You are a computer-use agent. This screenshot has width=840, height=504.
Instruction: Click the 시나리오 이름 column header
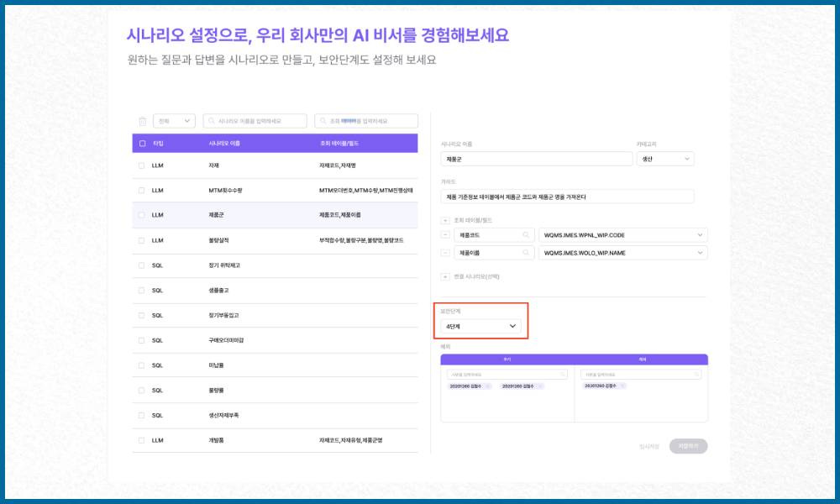[224, 144]
